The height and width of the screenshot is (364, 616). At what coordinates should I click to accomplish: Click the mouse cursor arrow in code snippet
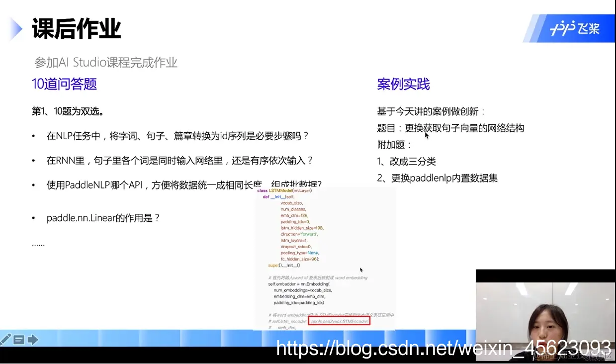click(x=361, y=270)
